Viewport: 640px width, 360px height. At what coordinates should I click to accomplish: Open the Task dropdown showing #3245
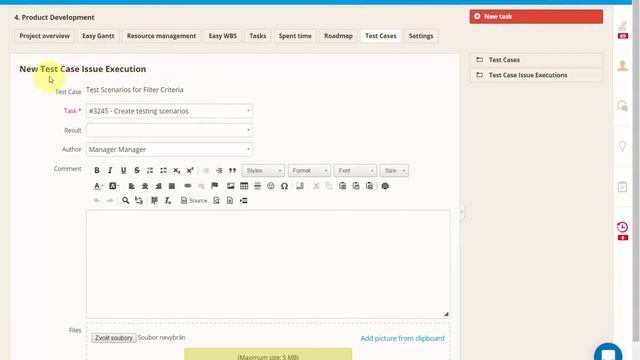click(169, 111)
